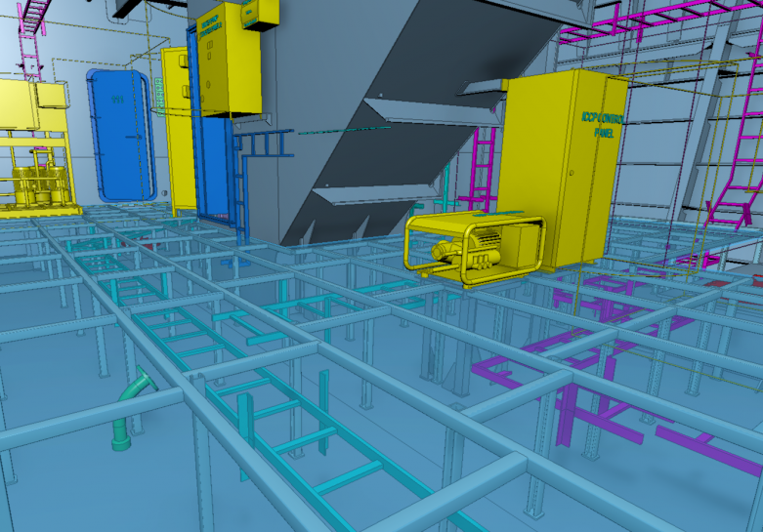Image resolution: width=763 pixels, height=532 pixels.
Task: Select the yellow wall-mounted electrical box
Action: pyautogui.click(x=226, y=59)
